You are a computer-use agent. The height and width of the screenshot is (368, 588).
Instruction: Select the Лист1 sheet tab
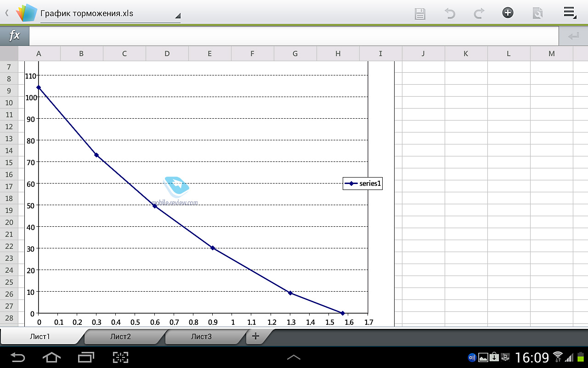(40, 337)
